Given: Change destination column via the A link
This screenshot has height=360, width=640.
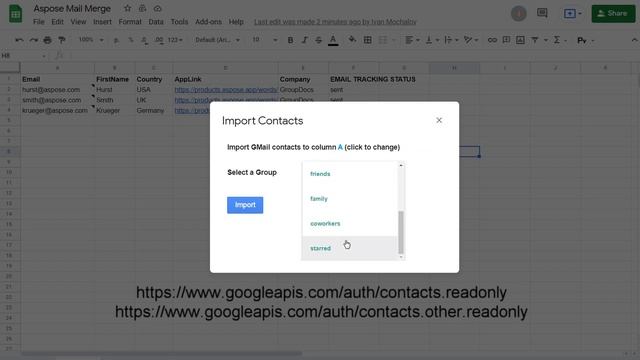Looking at the screenshot, I should coord(340,147).
